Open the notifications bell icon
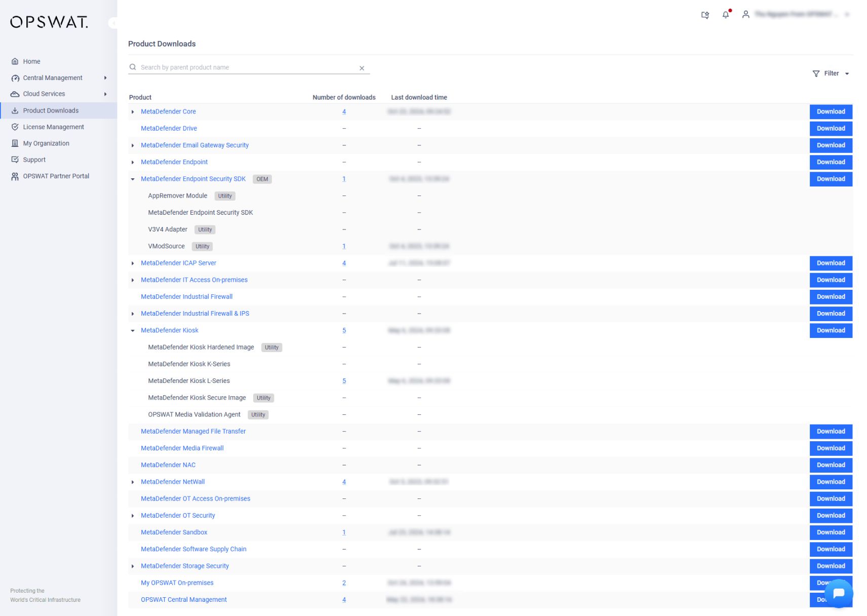867x616 pixels. [x=725, y=15]
